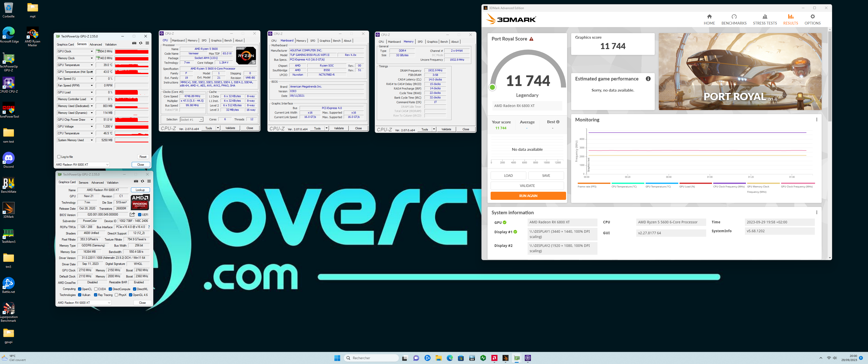Open the Monitoring panel three-dot menu
Image resolution: width=868 pixels, height=364 pixels.
click(816, 119)
